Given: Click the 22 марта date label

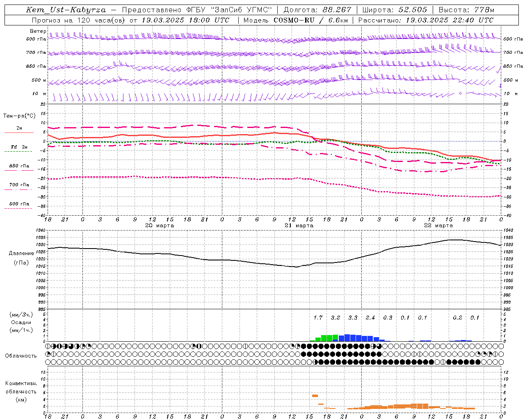Looking at the screenshot, I should [x=438, y=226].
